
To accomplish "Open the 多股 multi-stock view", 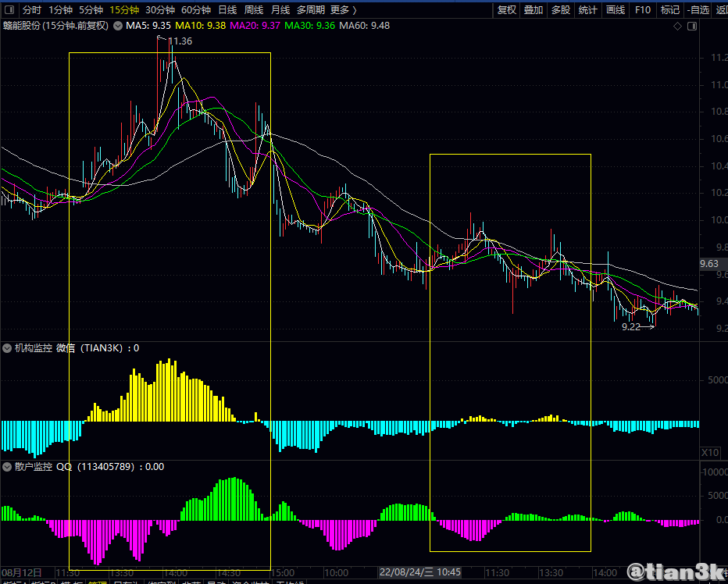I will (x=560, y=9).
